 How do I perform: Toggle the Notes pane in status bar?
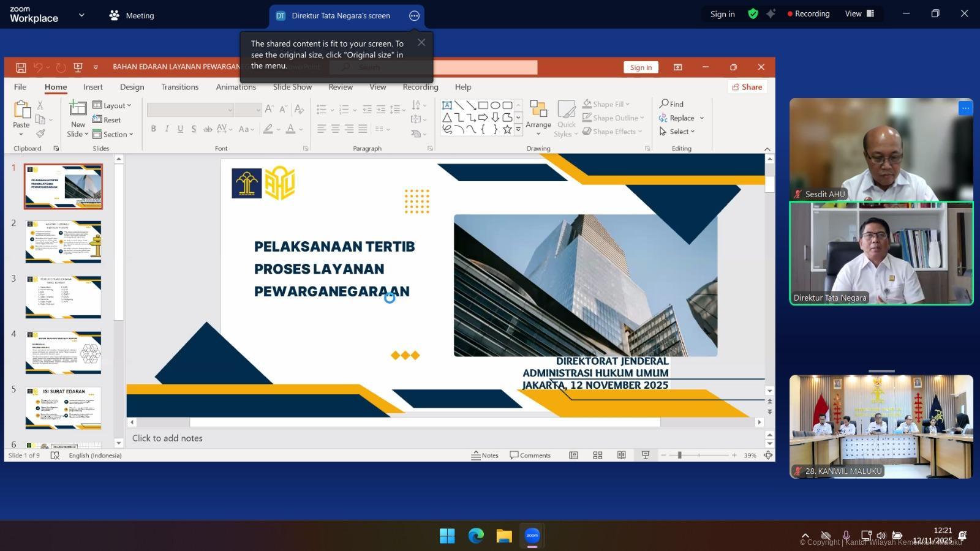(x=484, y=455)
